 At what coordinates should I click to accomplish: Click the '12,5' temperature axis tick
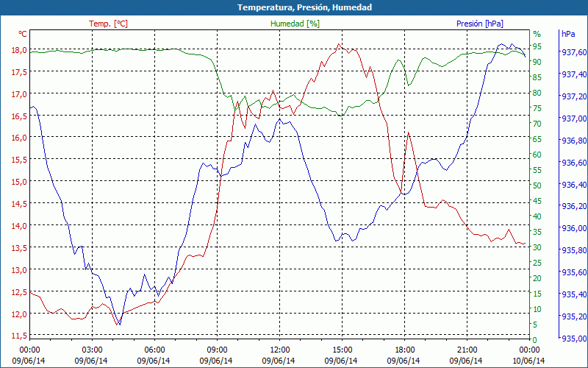pos(19,292)
